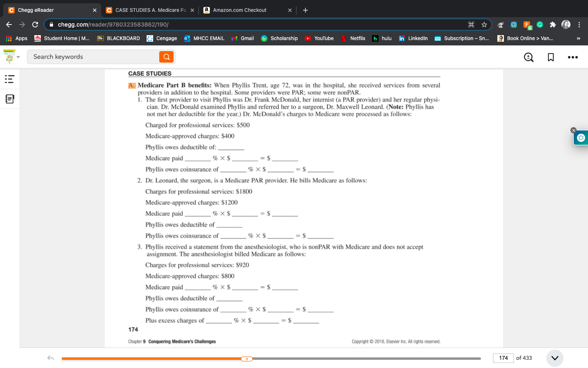Bookmark the current page in the eReader
The height and width of the screenshot is (368, 588).
pyautogui.click(x=551, y=57)
